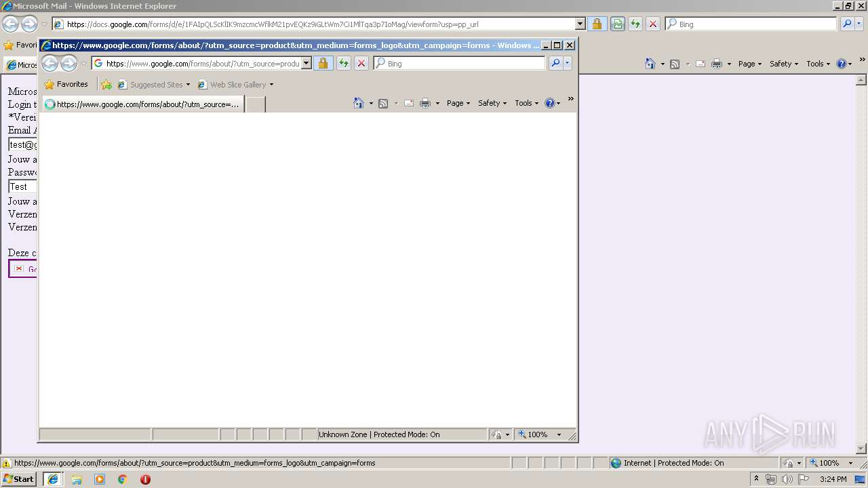Go forward in the front Google Forms window
The width and height of the screenshot is (868, 488).
68,64
